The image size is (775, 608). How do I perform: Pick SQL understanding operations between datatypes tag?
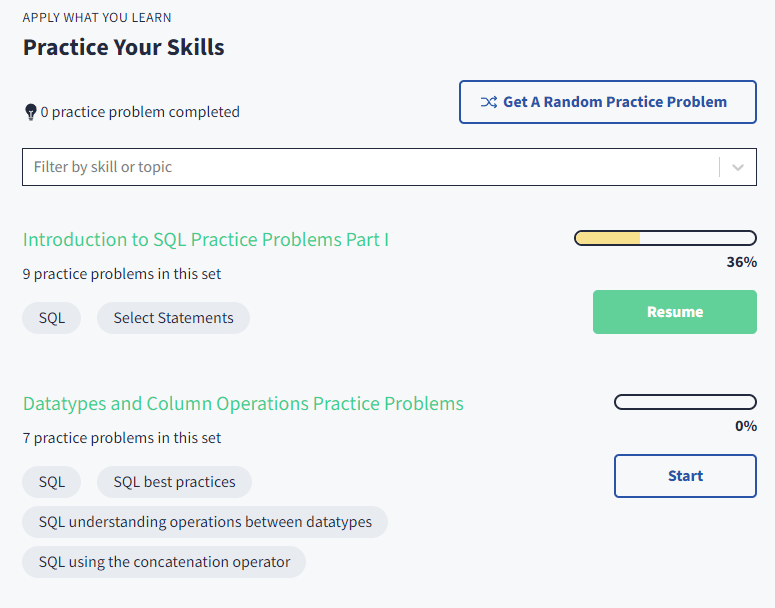(205, 522)
